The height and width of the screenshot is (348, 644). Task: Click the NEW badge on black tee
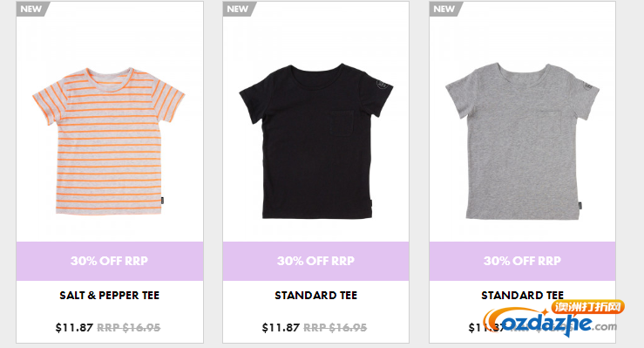(238, 9)
